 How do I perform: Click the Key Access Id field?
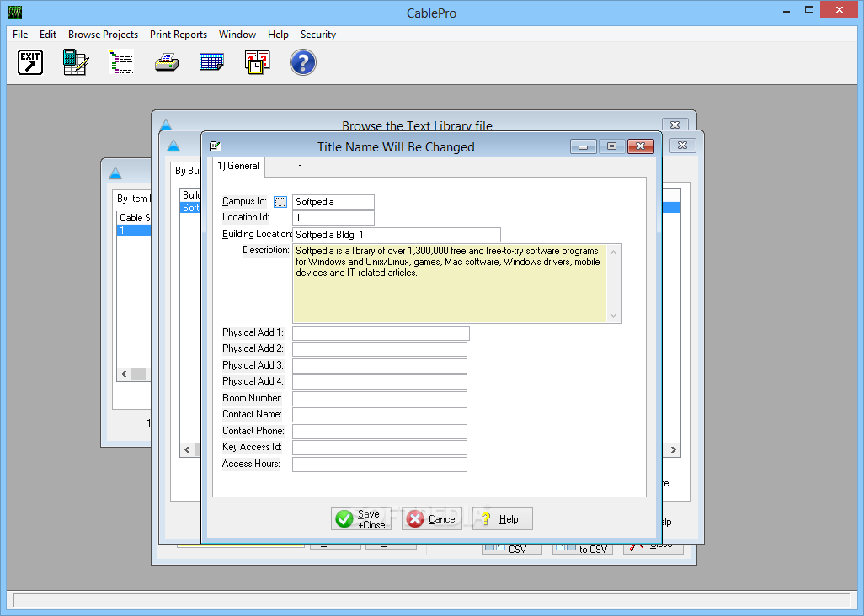380,448
